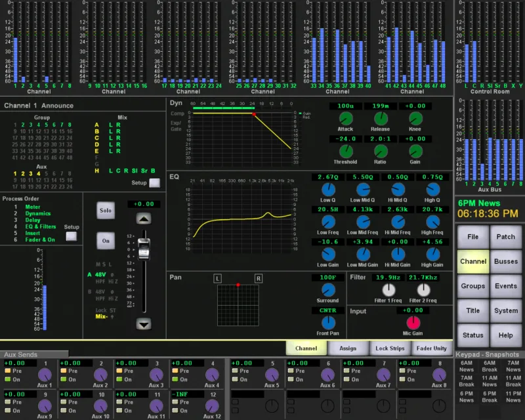Switch to the Channel tab
Viewport: 525px width, 420px height.
[x=306, y=348]
